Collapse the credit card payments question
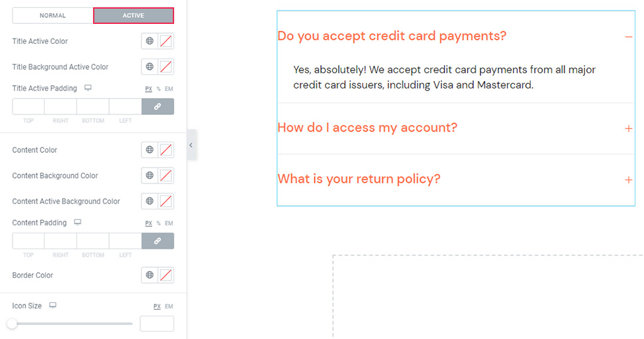Viewport: 644px width, 339px height. coord(629,37)
